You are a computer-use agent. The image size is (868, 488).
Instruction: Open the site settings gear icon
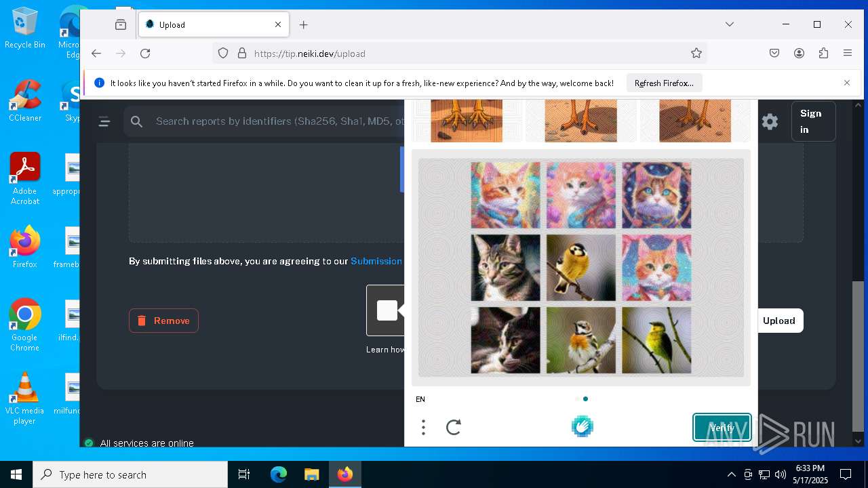click(x=770, y=121)
